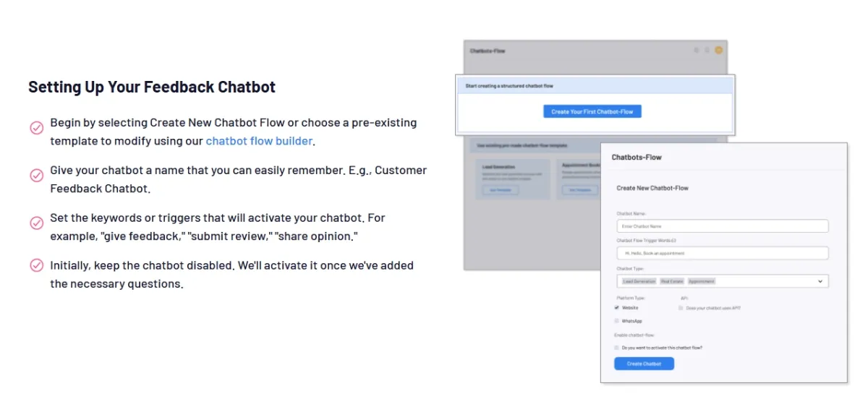Focus the Enter Chatbot Name field

point(722,226)
